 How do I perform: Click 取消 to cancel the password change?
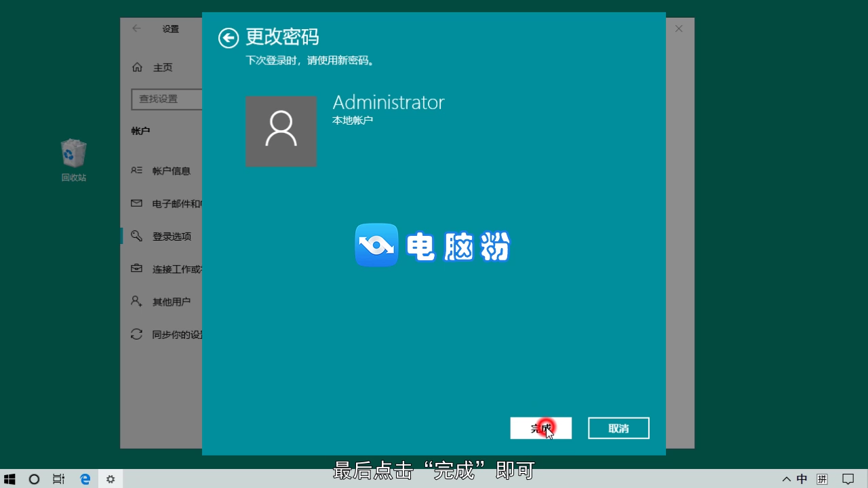[618, 428]
